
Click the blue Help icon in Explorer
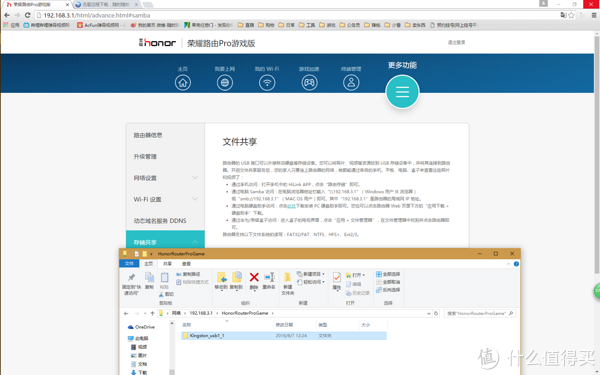coord(516,264)
